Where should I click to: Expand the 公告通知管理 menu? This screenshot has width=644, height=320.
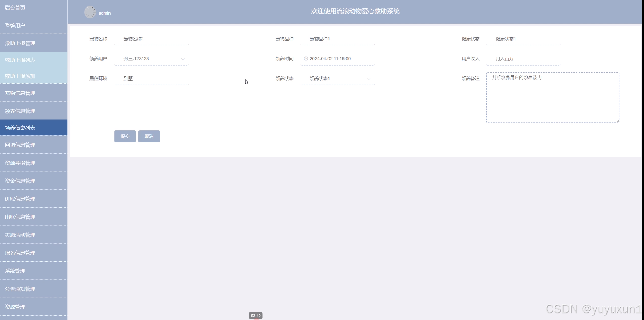tap(33, 289)
